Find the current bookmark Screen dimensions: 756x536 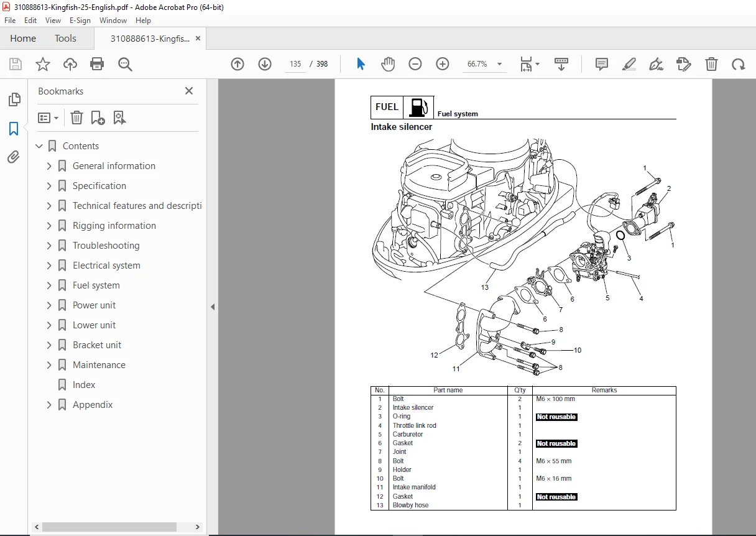pos(120,118)
